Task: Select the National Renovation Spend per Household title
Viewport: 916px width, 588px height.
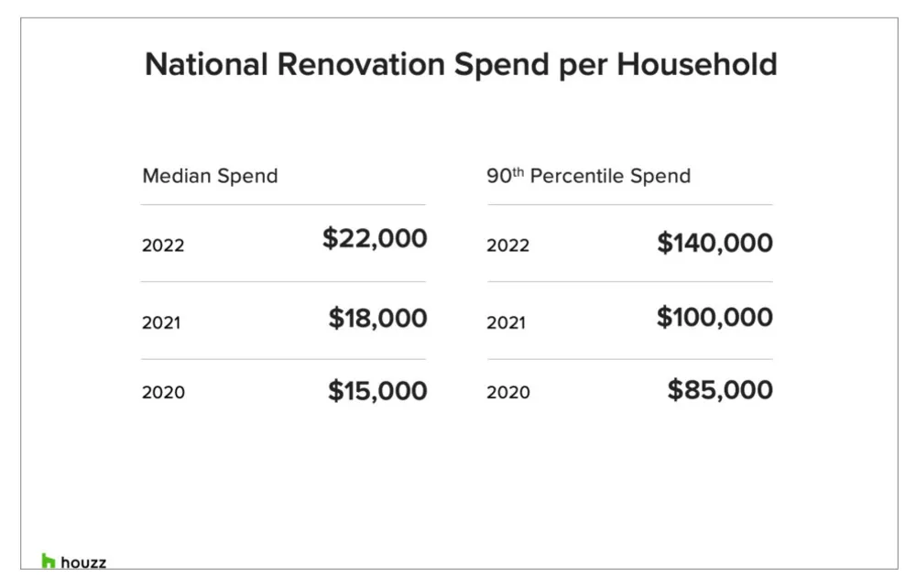Action: click(461, 65)
